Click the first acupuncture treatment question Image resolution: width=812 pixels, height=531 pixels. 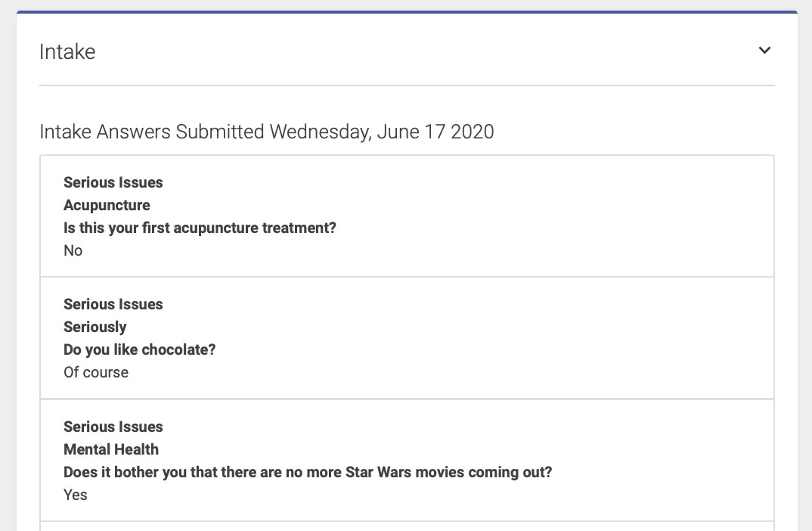click(200, 228)
